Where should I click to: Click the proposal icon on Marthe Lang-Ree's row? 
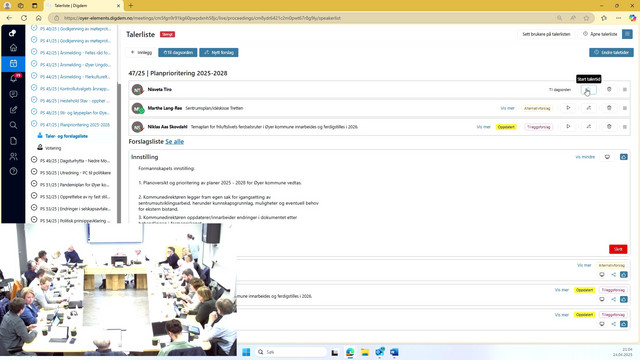[x=589, y=108]
